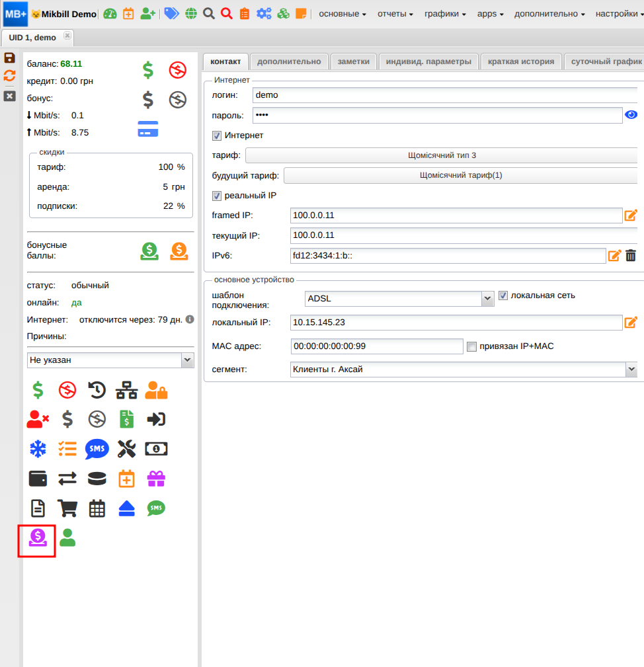Image resolution: width=644 pixels, height=667 pixels.
Task: Add new user via green person-plus icon
Action: [x=147, y=14]
